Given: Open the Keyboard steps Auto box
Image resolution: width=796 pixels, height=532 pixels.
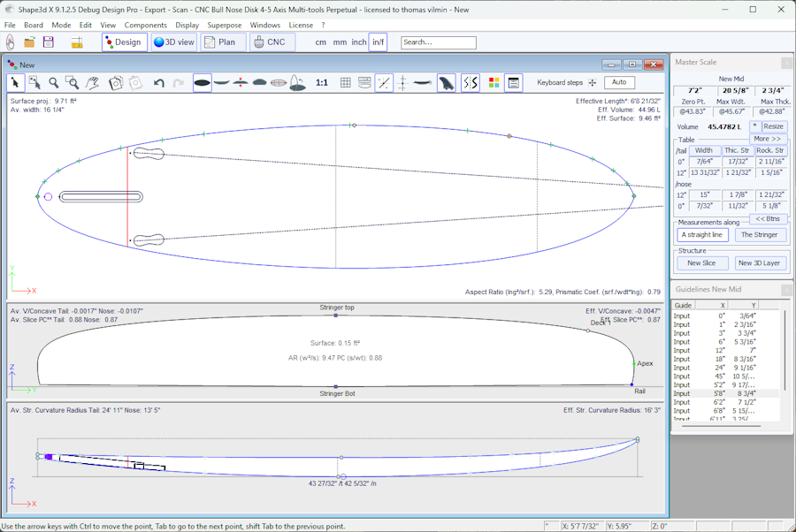Looking at the screenshot, I should (x=619, y=82).
